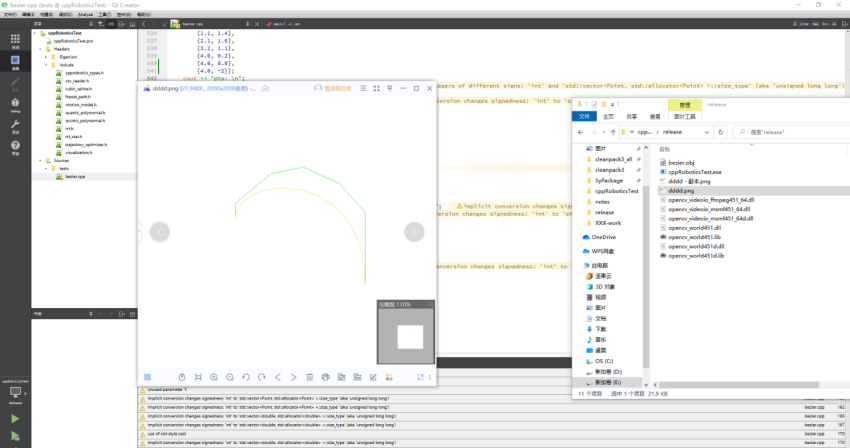This screenshot has height=448, width=850.
Task: Rotate the image counterclockwise
Action: [246, 377]
